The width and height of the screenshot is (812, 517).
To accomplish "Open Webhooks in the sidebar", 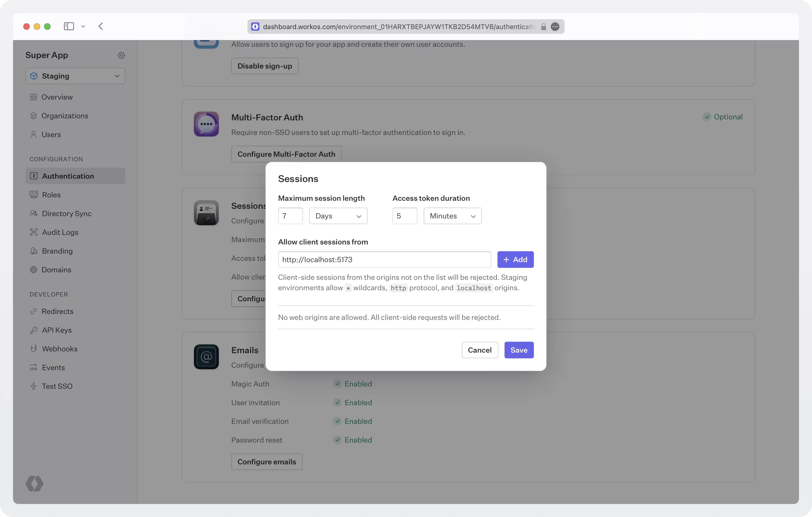I will [x=75, y=349].
